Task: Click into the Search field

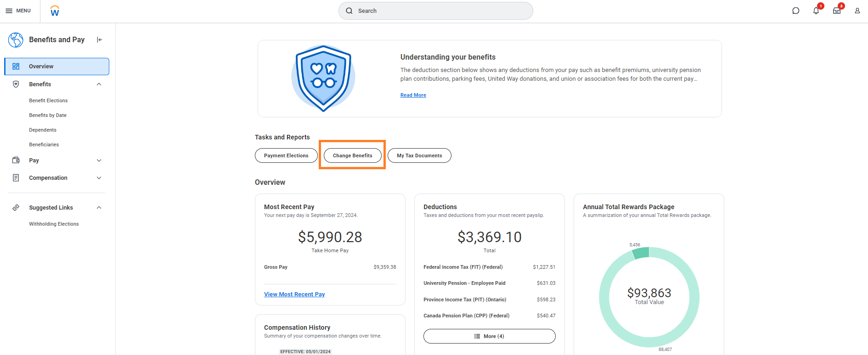Action: coord(435,11)
